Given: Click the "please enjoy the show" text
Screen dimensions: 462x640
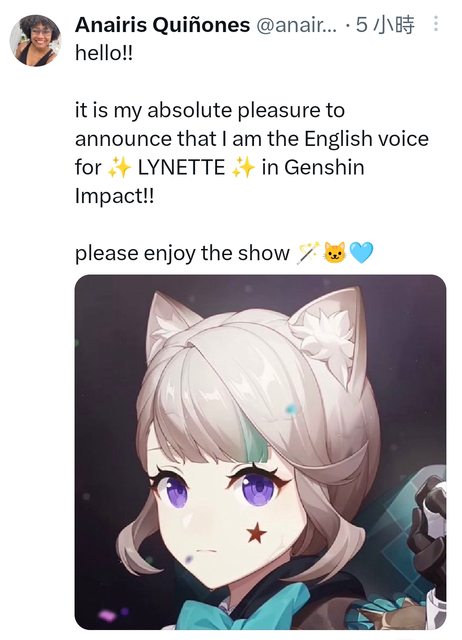Looking at the screenshot, I should pyautogui.click(x=182, y=253).
